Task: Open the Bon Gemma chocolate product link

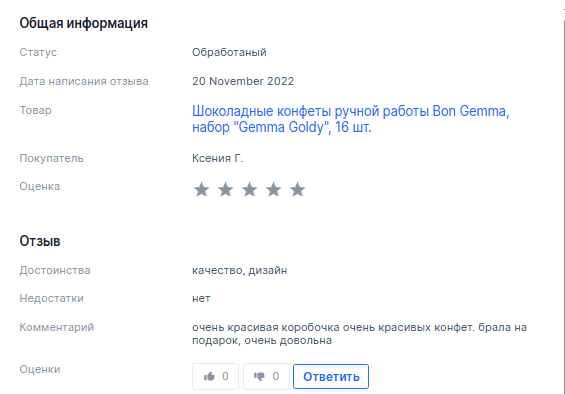Action: [350, 119]
